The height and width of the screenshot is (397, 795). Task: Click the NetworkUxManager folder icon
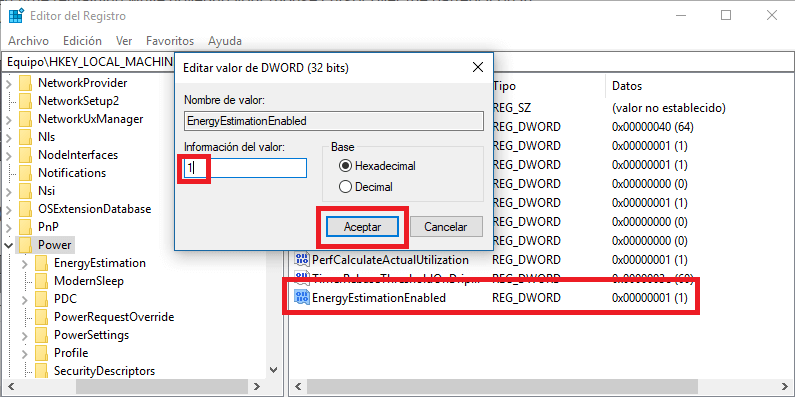25,119
